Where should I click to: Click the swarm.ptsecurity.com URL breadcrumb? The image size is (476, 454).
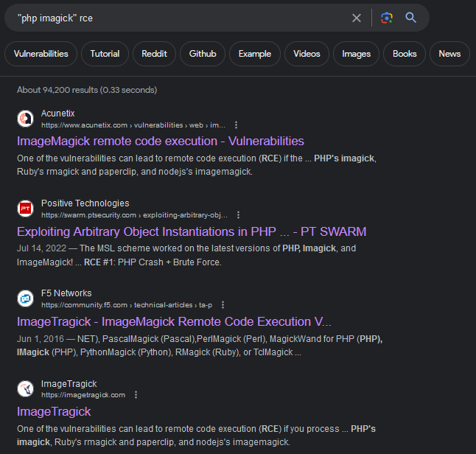[x=134, y=215]
